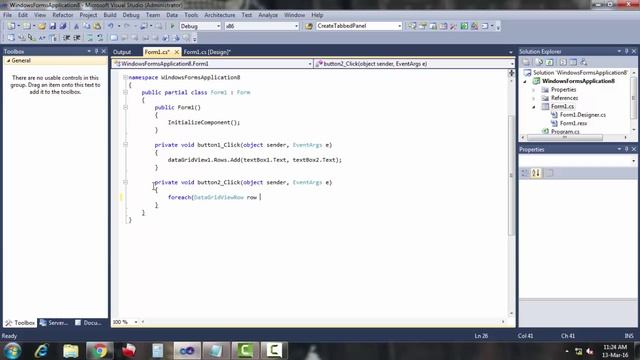Click the Refresh icon in Solution Explorer toolbar
Image resolution: width=640 pixels, height=360 pixels.
(549, 62)
